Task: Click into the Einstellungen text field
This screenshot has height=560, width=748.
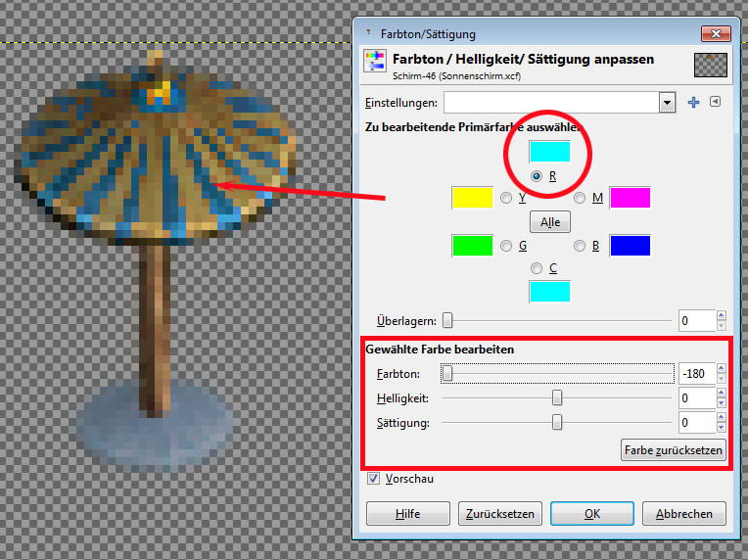Action: click(551, 103)
